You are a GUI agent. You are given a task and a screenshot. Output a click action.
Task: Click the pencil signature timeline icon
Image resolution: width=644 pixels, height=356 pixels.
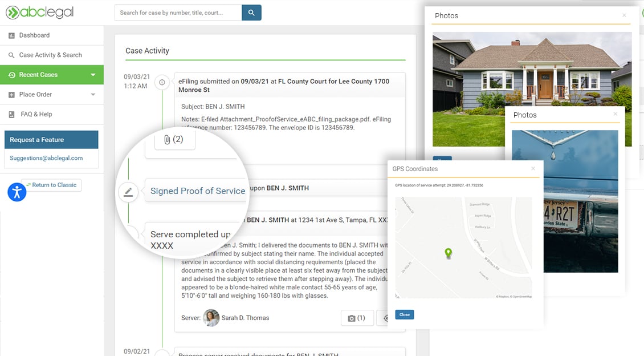(x=128, y=192)
